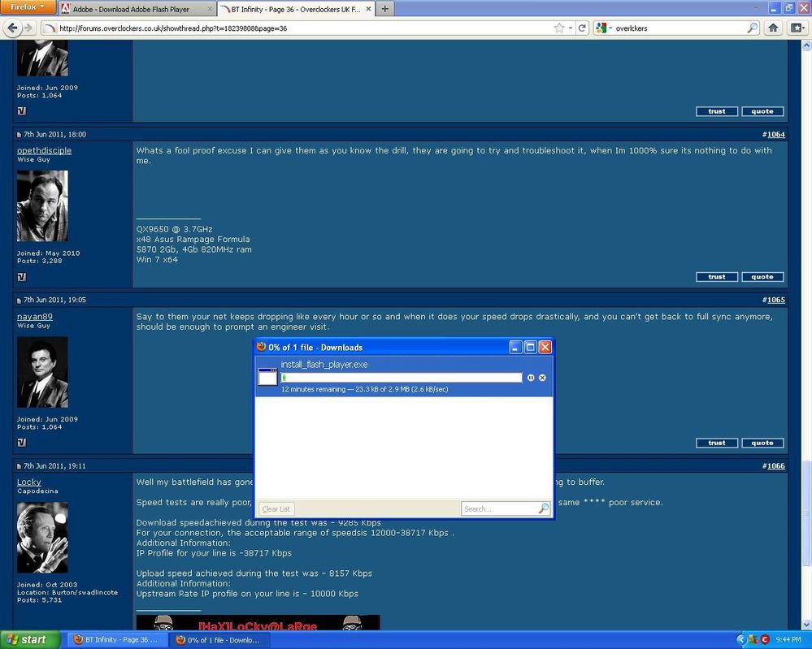Pause the install_flash_player.exe download
Viewport: 812px width, 649px height.
click(531, 378)
